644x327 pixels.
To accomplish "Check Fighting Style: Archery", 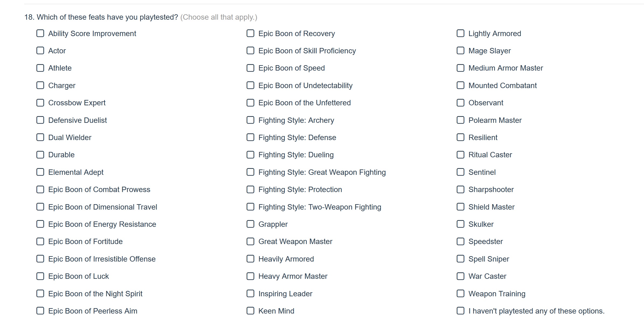I will (x=251, y=120).
